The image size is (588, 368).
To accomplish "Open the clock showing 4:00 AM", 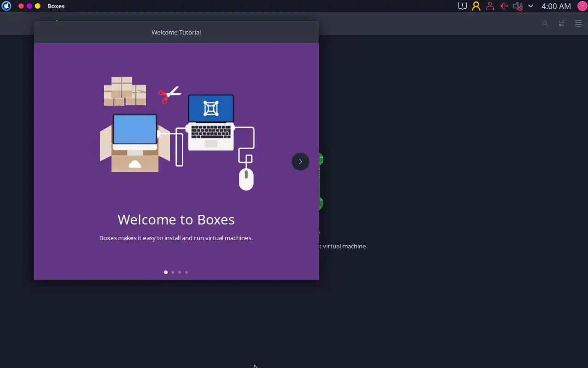I will (556, 6).
